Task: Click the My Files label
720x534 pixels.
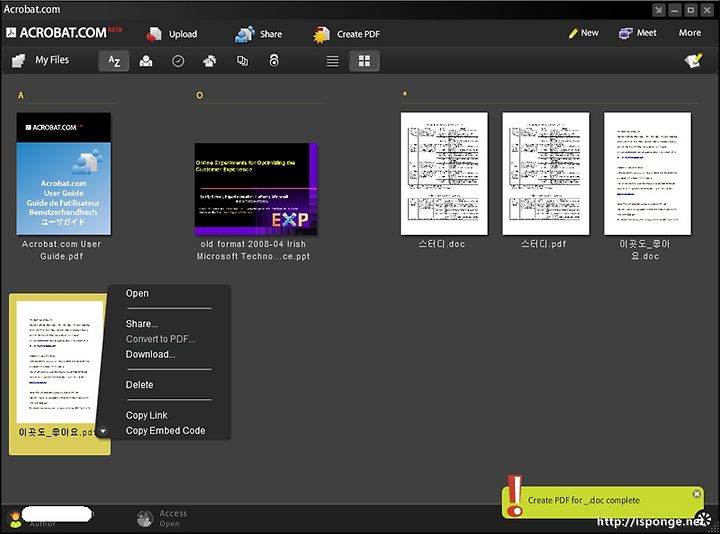Action: (52, 60)
